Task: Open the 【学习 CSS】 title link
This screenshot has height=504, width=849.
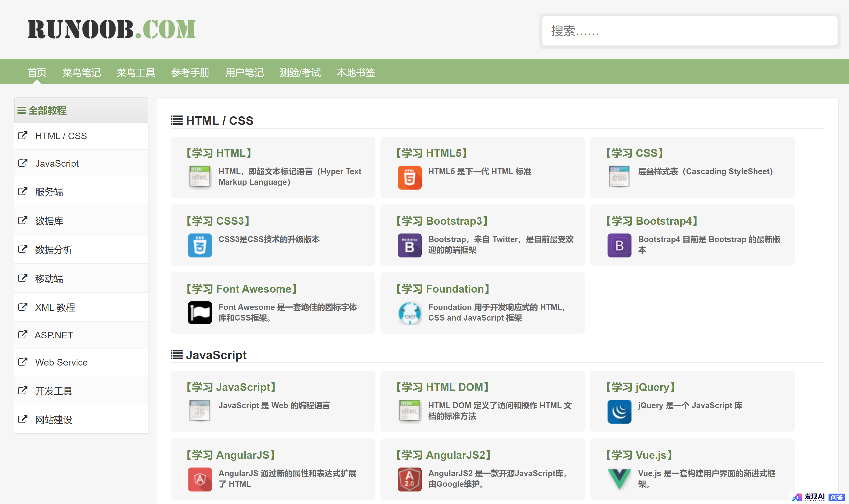Action: [x=634, y=153]
